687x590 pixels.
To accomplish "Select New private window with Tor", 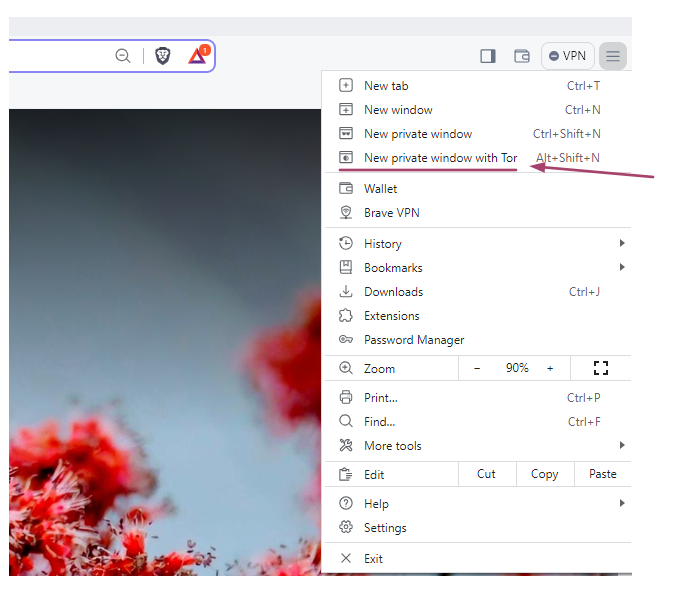I will (440, 158).
